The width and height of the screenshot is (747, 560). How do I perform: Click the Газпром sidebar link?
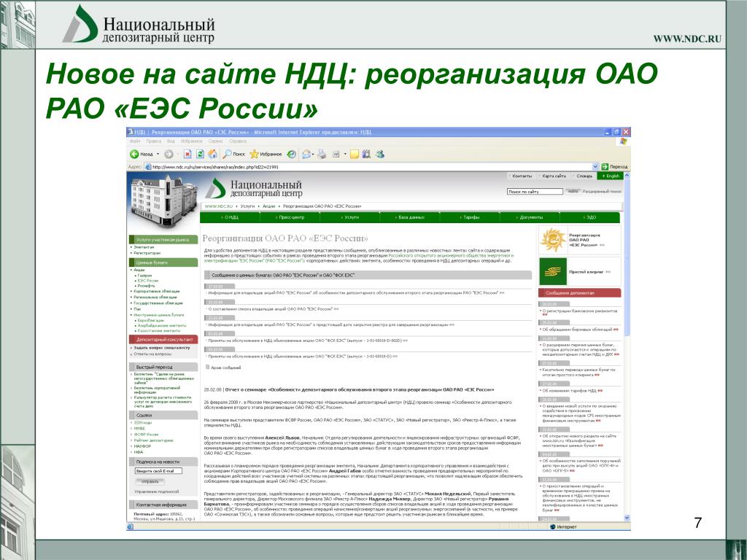tap(144, 275)
